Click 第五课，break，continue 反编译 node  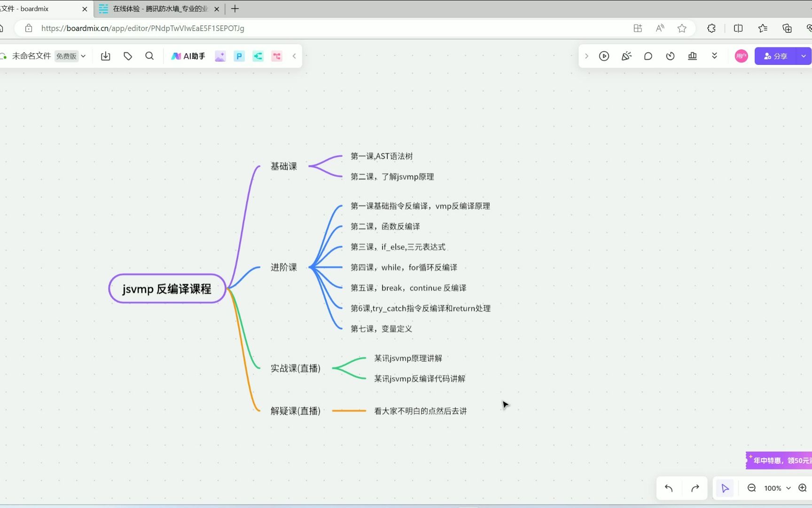[x=408, y=288]
